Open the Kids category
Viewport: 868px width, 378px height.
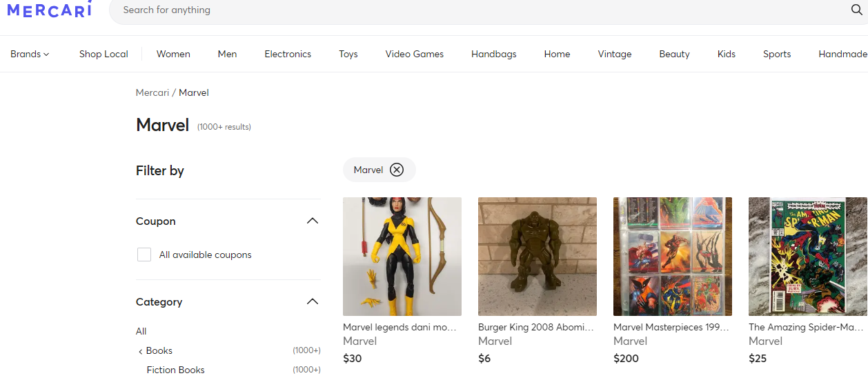(x=727, y=54)
